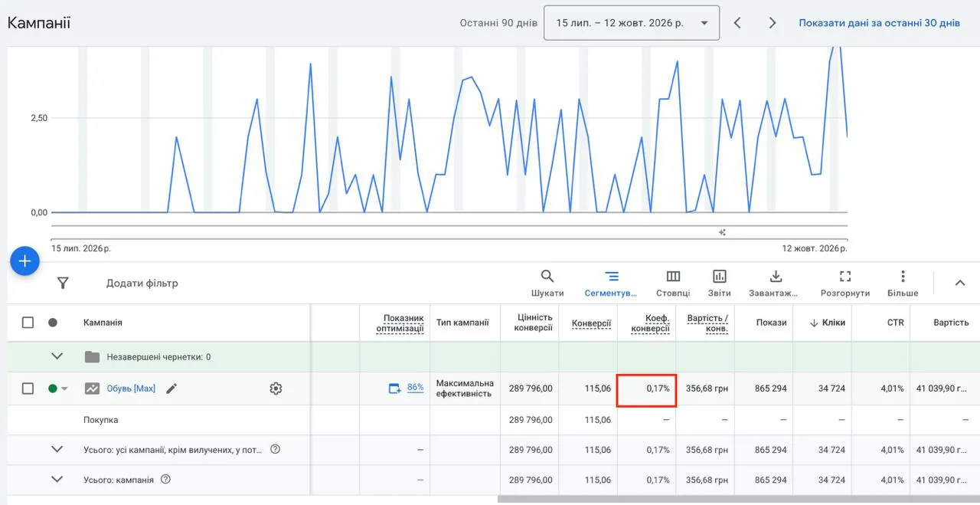This screenshot has height=505, width=980.
Task: Expand the Незавершені чернетки: 0 row
Action: coord(57,356)
